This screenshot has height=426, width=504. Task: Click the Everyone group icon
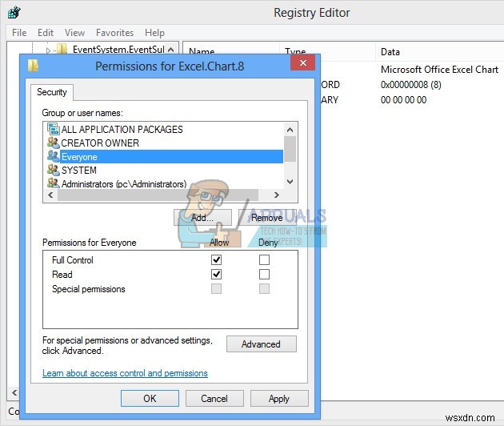point(54,156)
